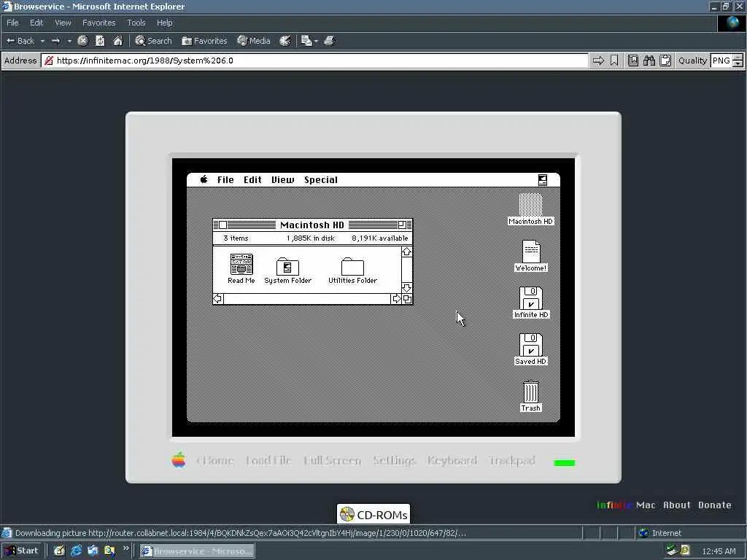This screenshot has height=560, width=747.
Task: Open the Mac Special menu
Action: click(321, 179)
